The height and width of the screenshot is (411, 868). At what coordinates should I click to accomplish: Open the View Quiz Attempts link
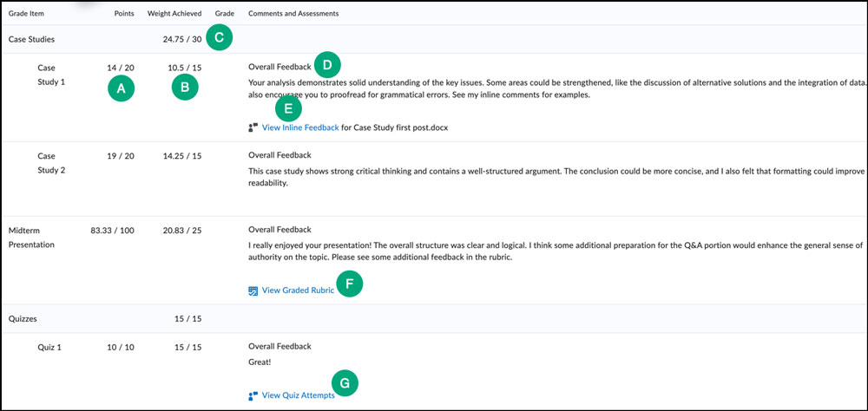point(298,395)
